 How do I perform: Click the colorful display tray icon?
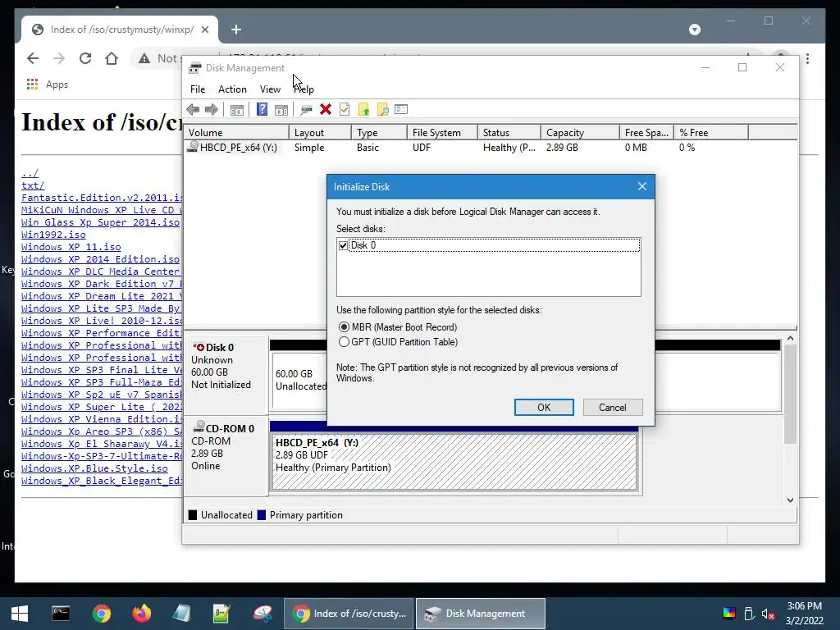click(729, 614)
